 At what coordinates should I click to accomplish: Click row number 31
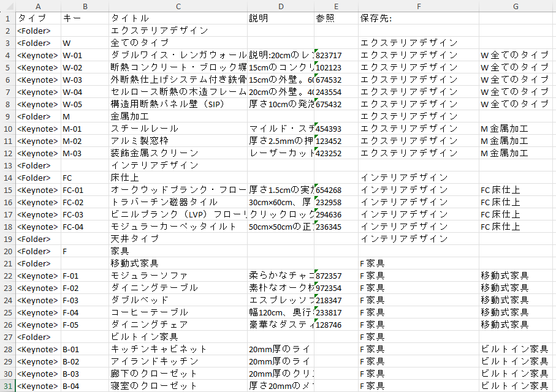pos(7,386)
